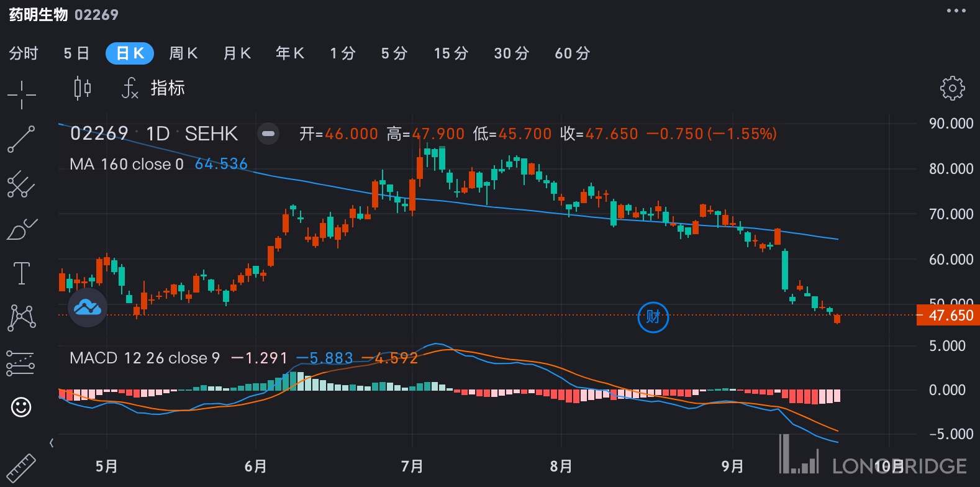The width and height of the screenshot is (980, 487).
Task: Switch to 30分 interval
Action: 511,53
